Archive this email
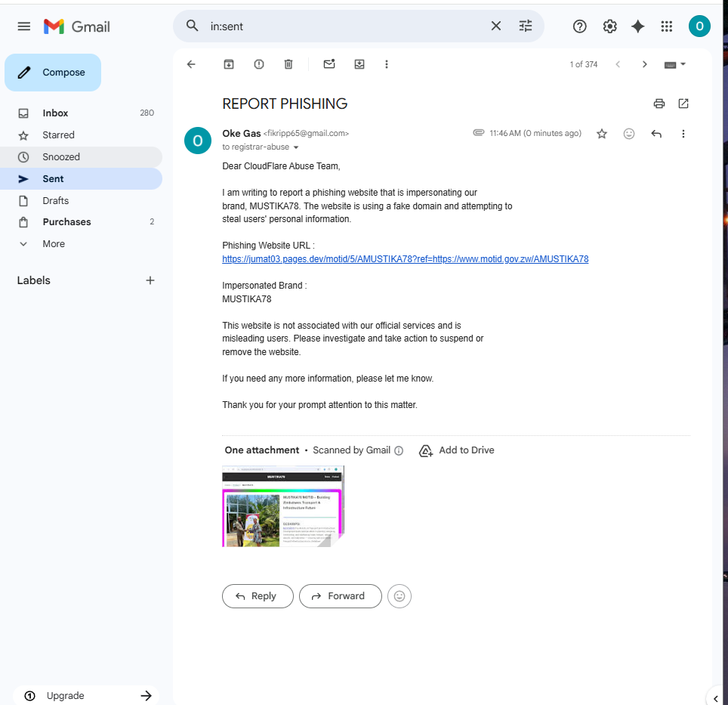 click(229, 64)
